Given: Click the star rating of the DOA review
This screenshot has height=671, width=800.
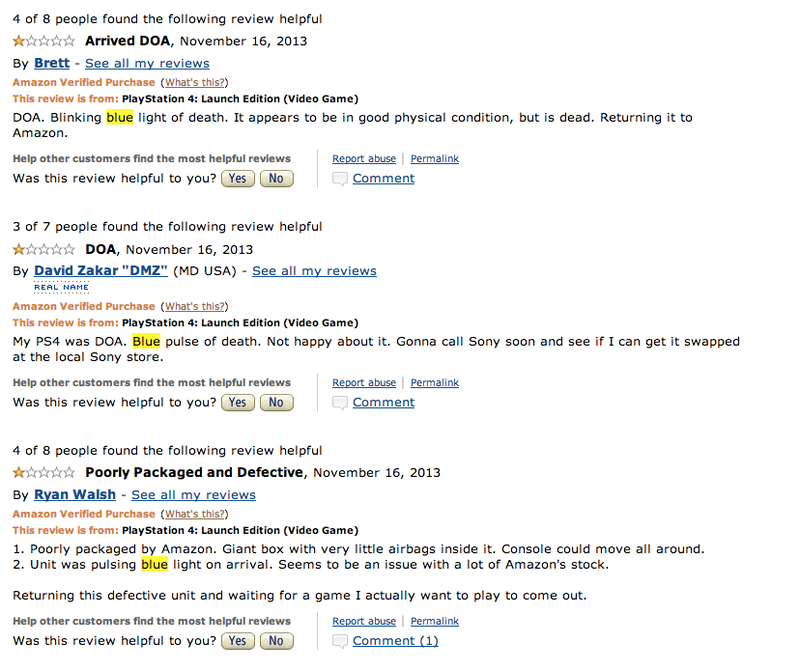Looking at the screenshot, I should [x=44, y=250].
